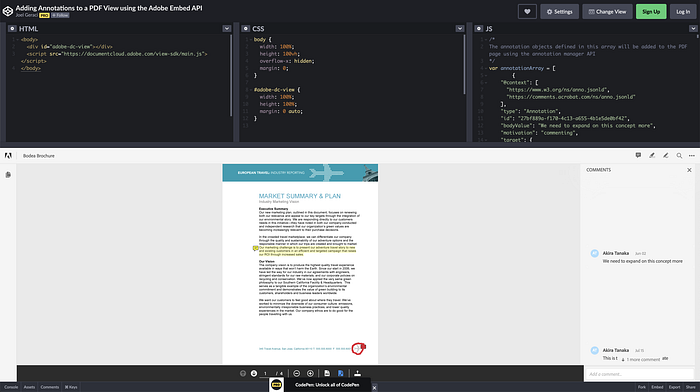Love this pen with the heart button
The width and height of the screenshot is (700, 392).
(x=527, y=12)
